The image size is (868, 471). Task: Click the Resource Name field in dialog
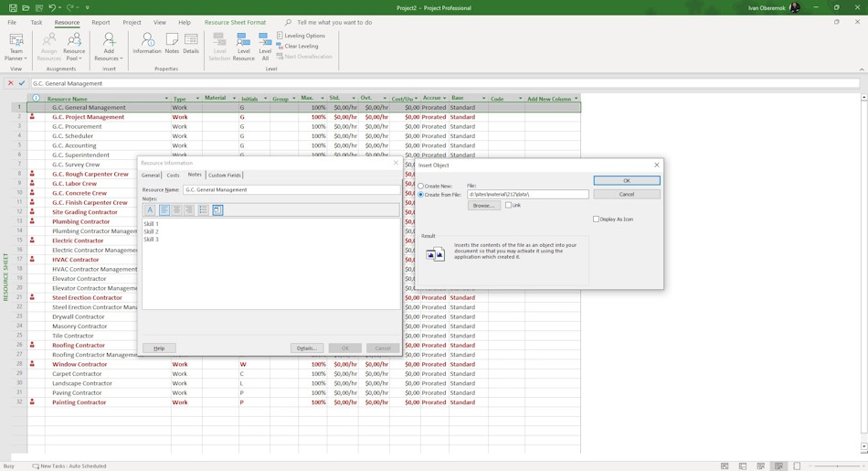(x=291, y=189)
